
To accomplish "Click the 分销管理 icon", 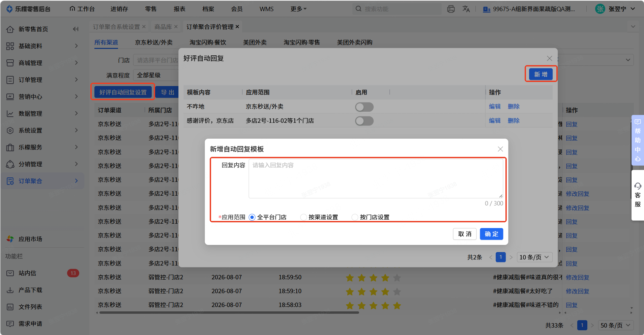I will [x=10, y=164].
